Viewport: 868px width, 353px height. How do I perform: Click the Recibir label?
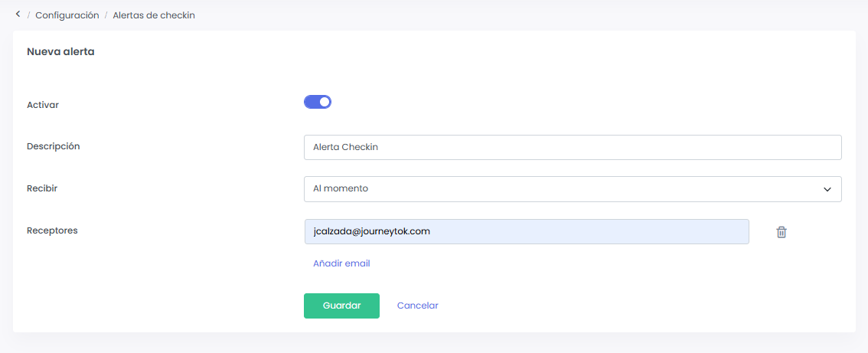coord(42,188)
